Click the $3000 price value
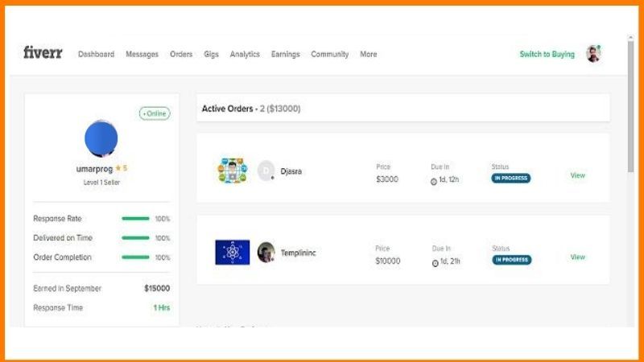 pos(387,179)
